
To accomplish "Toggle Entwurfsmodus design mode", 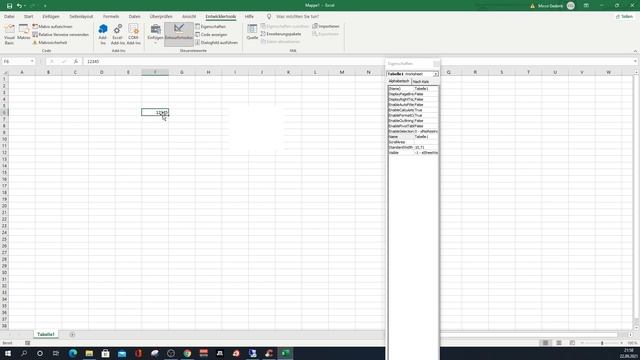I will [179, 34].
